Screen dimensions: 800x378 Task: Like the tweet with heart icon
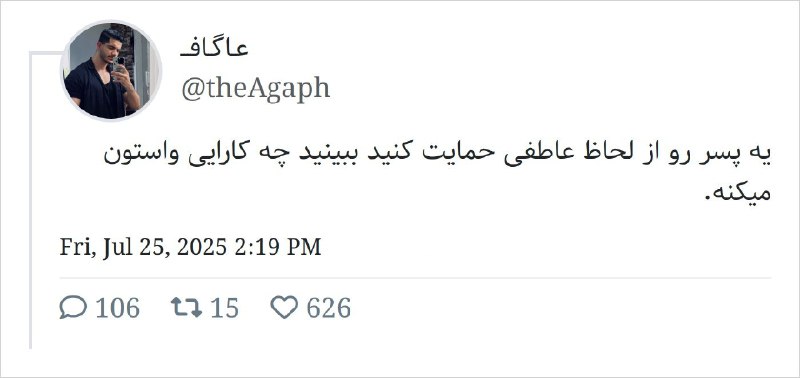284,308
